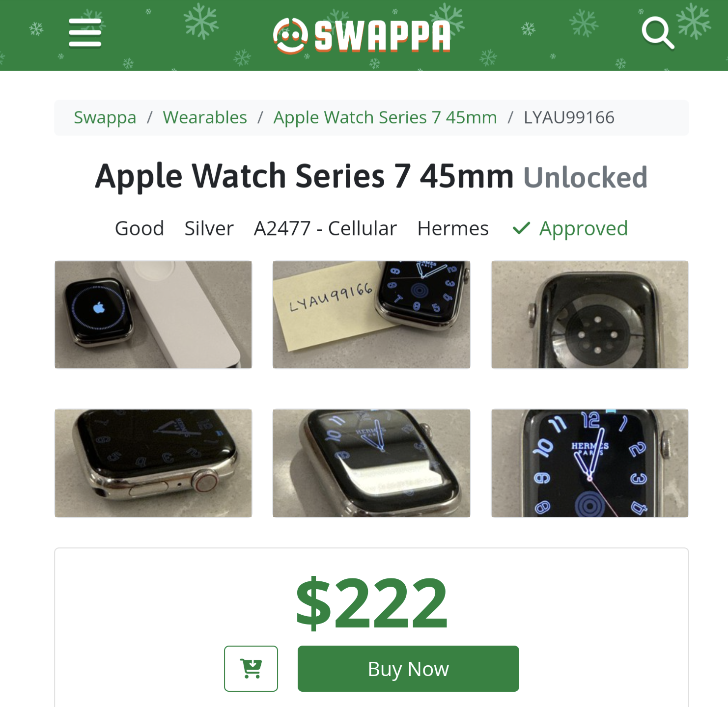The width and height of the screenshot is (728, 707).
Task: Click the search magnifier icon
Action: click(x=658, y=33)
